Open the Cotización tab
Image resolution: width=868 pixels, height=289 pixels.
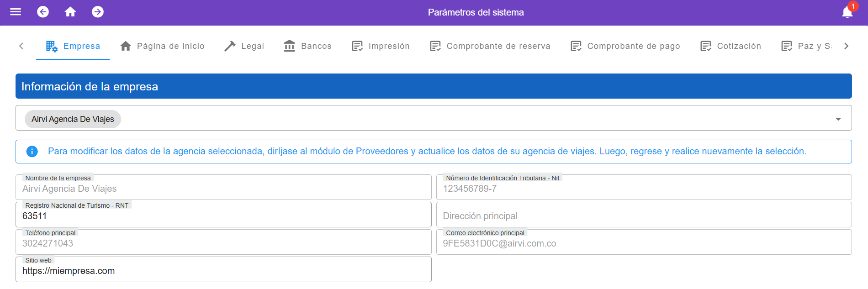tap(730, 46)
